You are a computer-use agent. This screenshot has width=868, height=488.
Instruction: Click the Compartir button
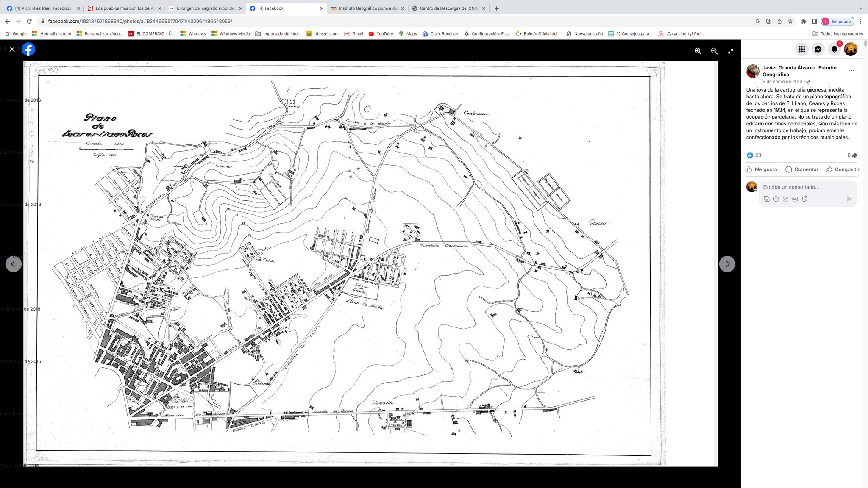(843, 169)
